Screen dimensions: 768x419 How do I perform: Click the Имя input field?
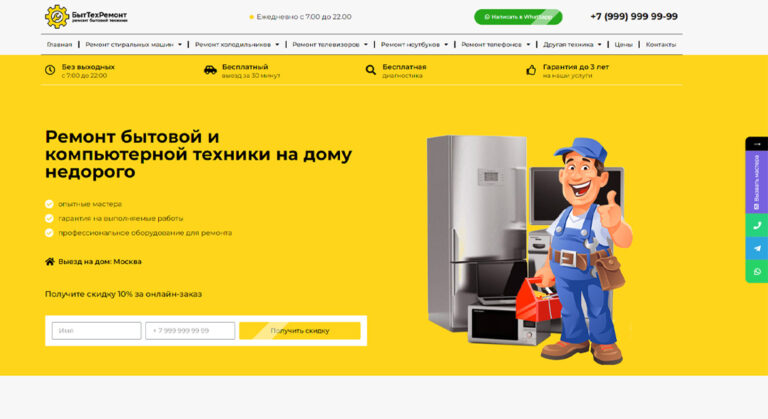(x=96, y=331)
